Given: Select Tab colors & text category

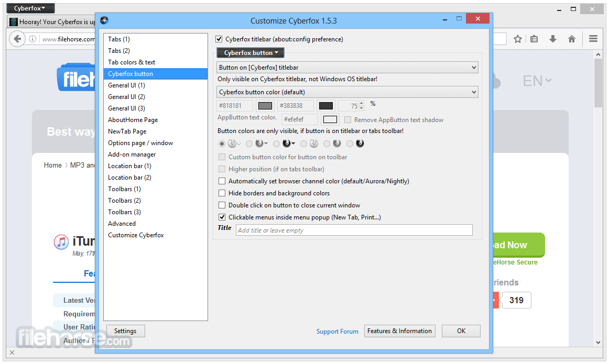Looking at the screenshot, I should pyautogui.click(x=155, y=62).
